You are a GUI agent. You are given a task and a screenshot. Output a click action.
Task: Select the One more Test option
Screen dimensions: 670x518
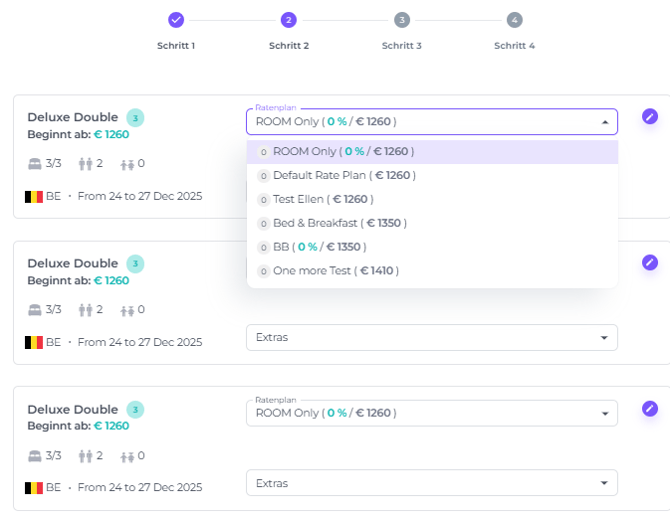pos(335,271)
